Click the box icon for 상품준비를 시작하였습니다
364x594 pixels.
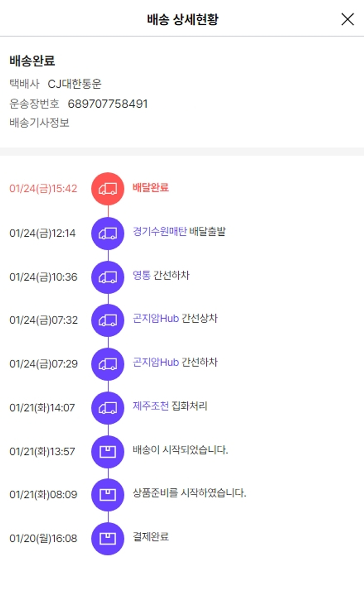(x=108, y=495)
